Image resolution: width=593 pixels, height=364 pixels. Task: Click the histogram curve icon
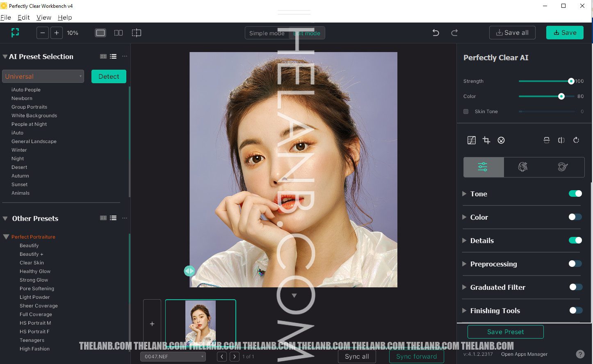472,140
